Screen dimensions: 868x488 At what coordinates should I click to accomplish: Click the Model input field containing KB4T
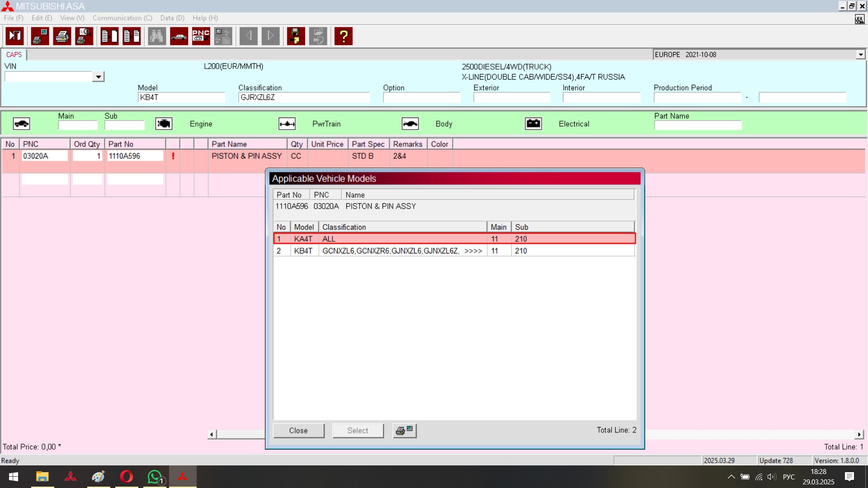(x=181, y=98)
